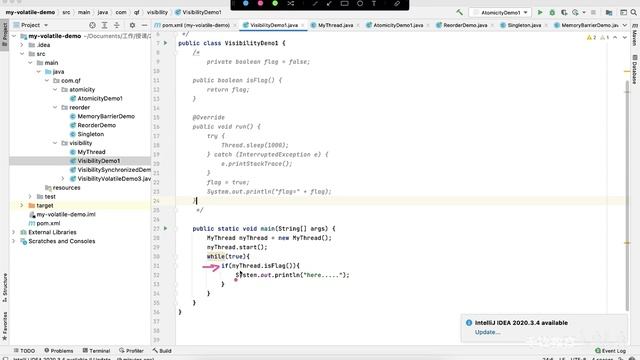Open the TODO tool window

point(24,351)
